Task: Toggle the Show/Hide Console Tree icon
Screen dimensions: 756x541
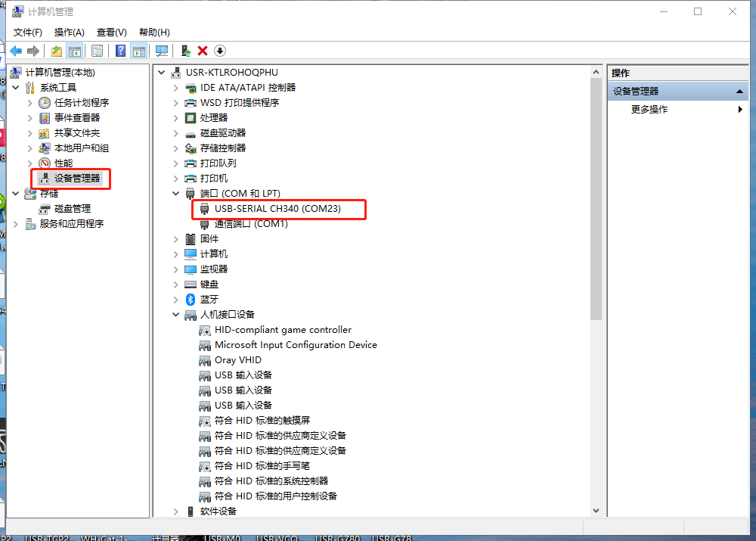Action: 75,51
